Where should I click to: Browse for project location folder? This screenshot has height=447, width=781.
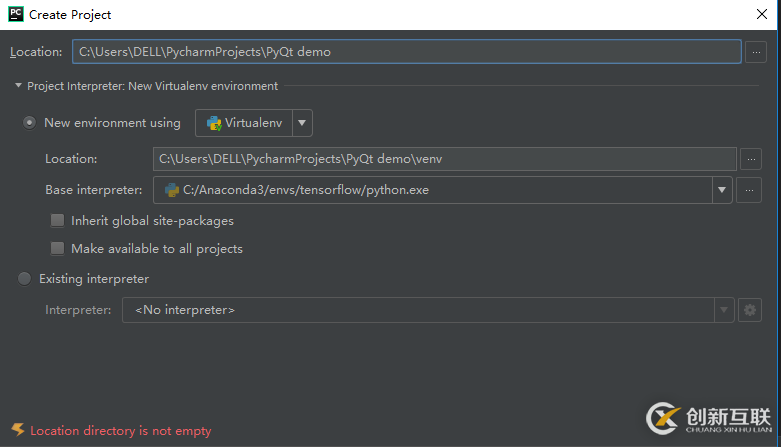(x=757, y=52)
